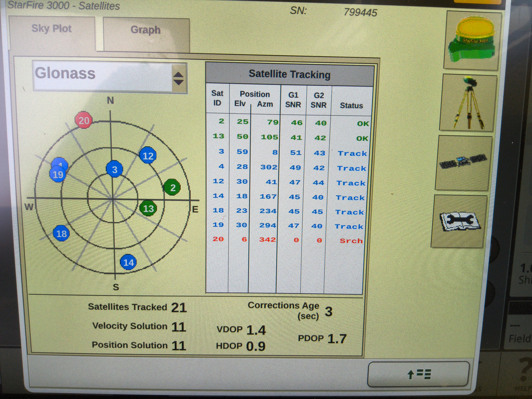Click the Satellite Tracking table header

point(290,74)
